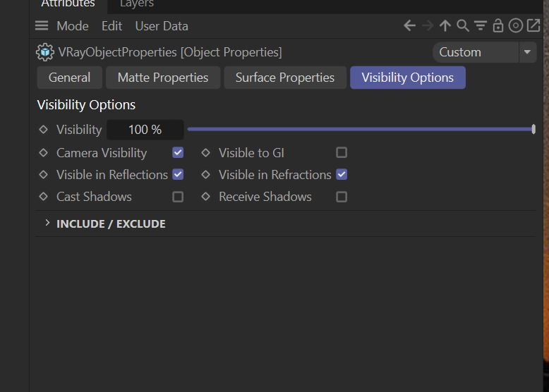Screen dimensions: 549x392
Task: Click the filter icon in Attributes toolbar
Action: pos(481,25)
